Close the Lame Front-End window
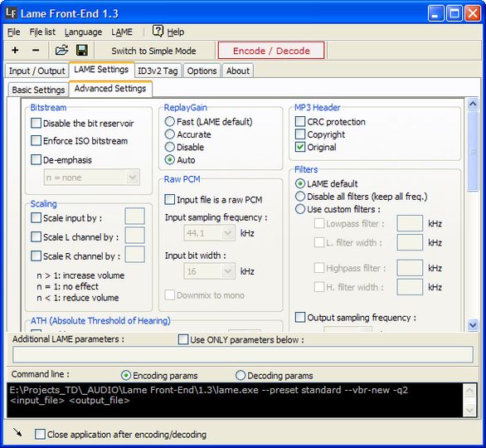486x448 pixels. pos(473,13)
